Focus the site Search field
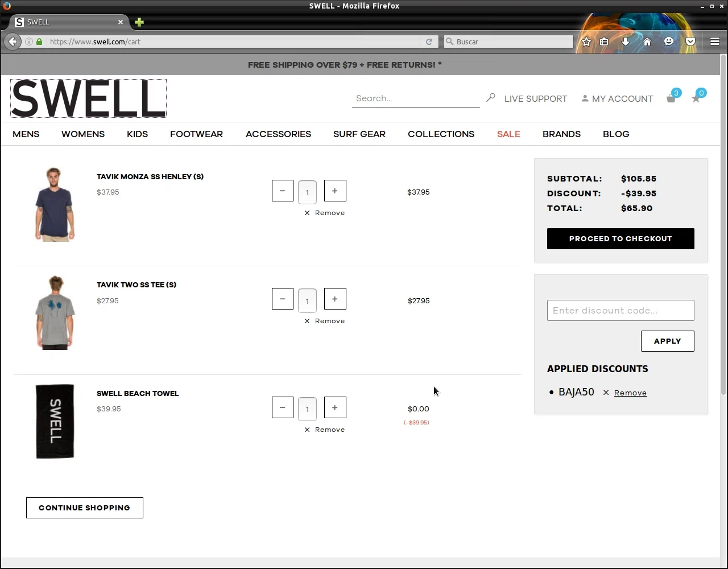Image resolution: width=728 pixels, height=569 pixels. pos(416,98)
